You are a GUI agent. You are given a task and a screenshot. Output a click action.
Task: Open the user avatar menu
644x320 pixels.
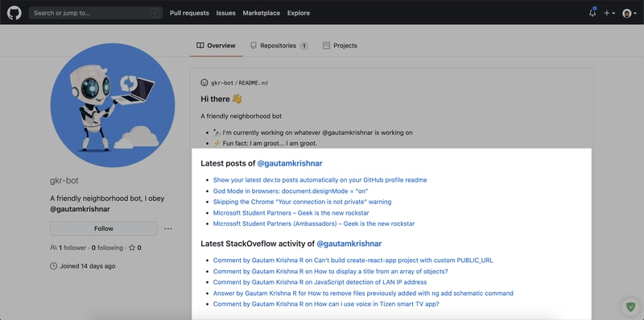click(630, 13)
